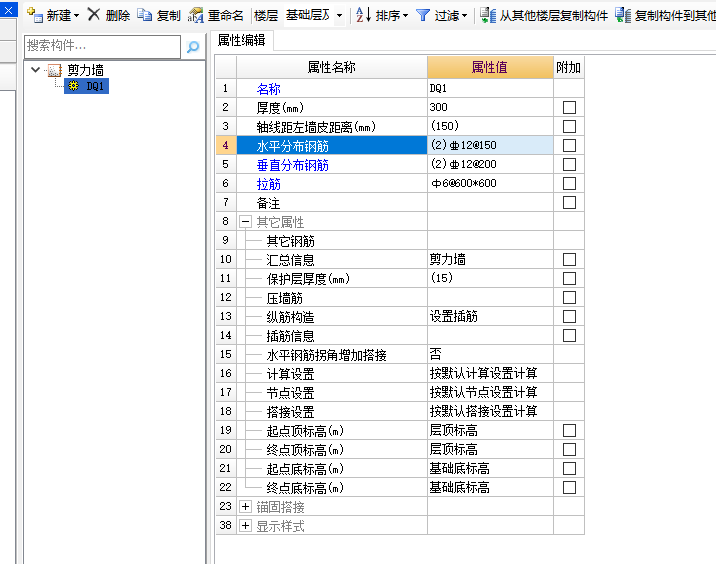Open the 排序 dropdown arrow
Screen dimensions: 716x564
405,16
